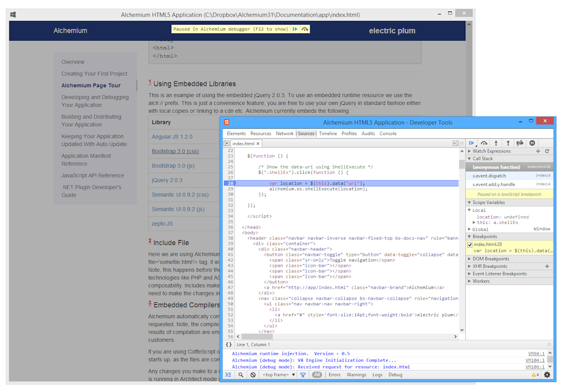Open search in the DevTools status bar
The height and width of the screenshot is (392, 564).
pos(241,375)
